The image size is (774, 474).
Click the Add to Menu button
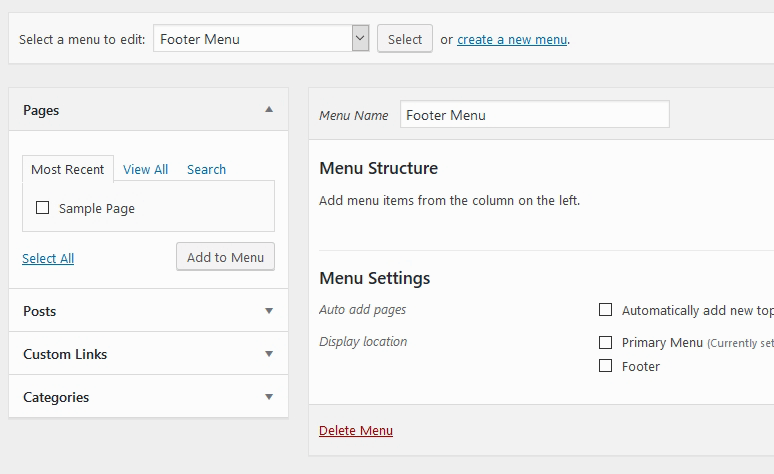pyautogui.click(x=225, y=257)
